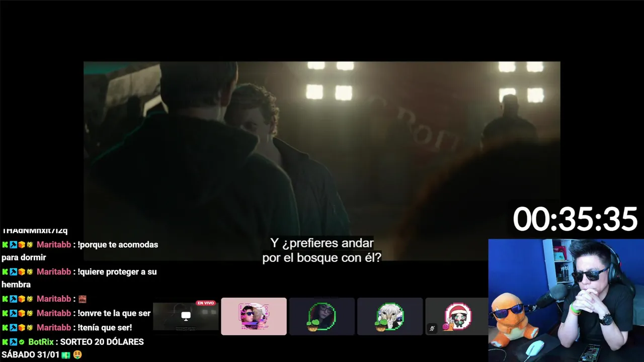This screenshot has height=362, width=644.
Task: Click the chat text 'SORTEO 20 DÓLARES'
Action: (102, 342)
